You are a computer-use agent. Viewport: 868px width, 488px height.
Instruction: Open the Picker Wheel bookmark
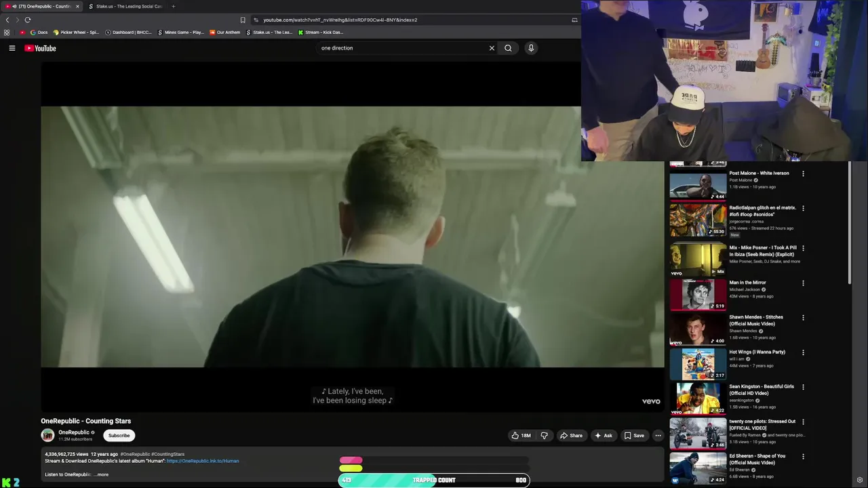point(76,33)
